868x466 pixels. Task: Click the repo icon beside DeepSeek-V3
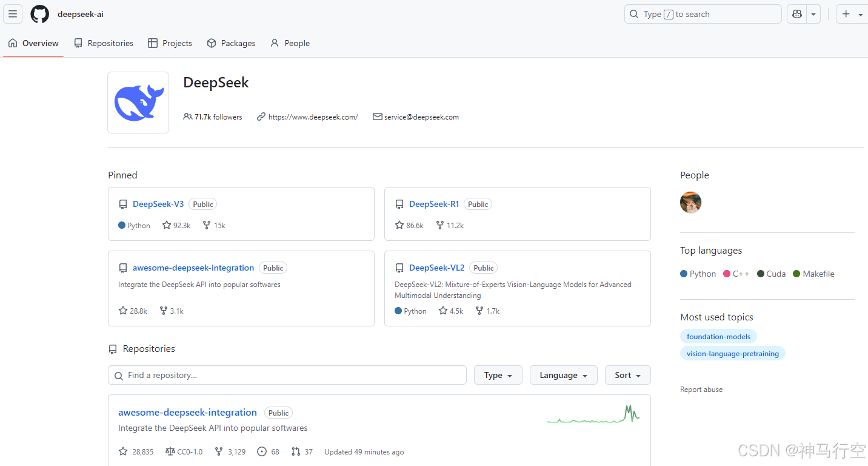point(123,204)
